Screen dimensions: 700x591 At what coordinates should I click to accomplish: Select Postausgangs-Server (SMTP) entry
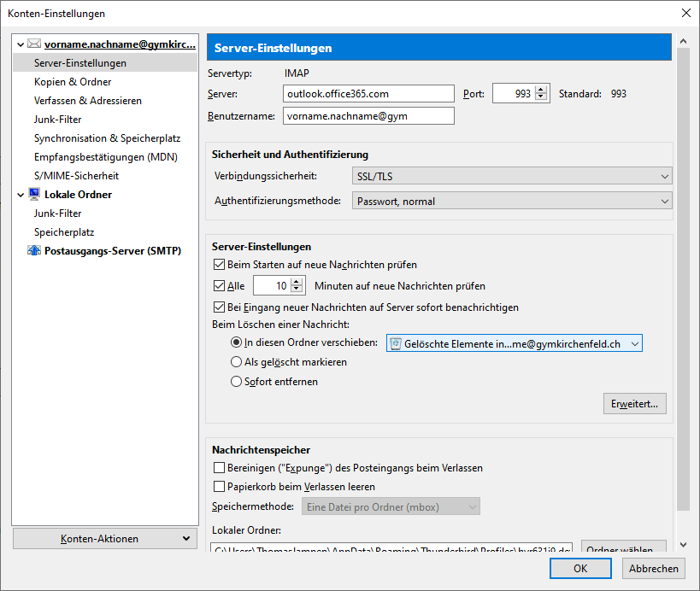[113, 251]
